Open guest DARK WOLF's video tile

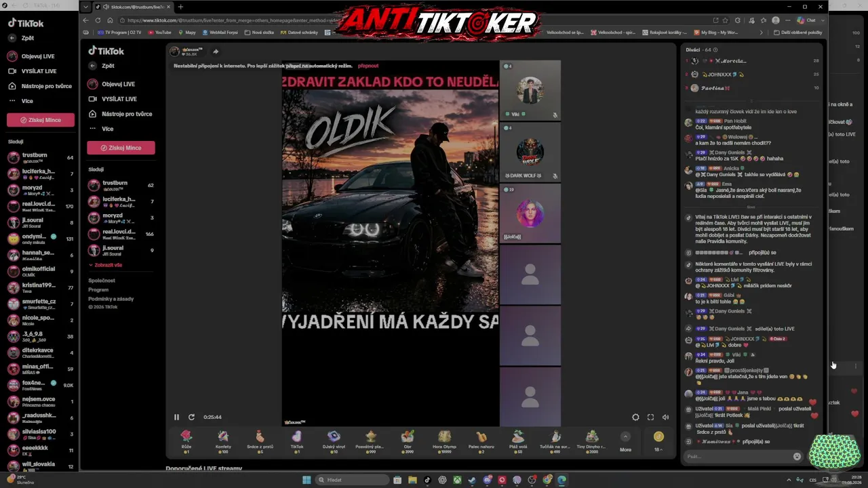point(530,152)
